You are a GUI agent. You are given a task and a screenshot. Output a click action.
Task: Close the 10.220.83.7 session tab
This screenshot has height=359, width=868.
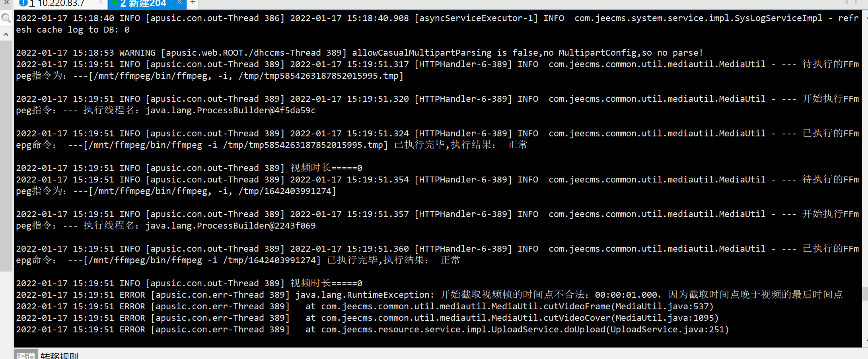pos(101,2)
